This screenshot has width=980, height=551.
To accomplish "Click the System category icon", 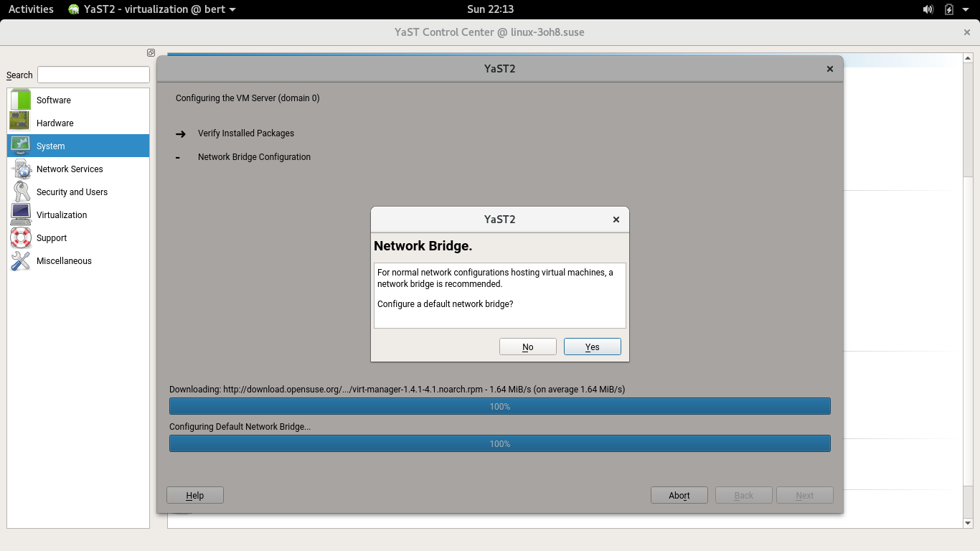I will point(21,146).
